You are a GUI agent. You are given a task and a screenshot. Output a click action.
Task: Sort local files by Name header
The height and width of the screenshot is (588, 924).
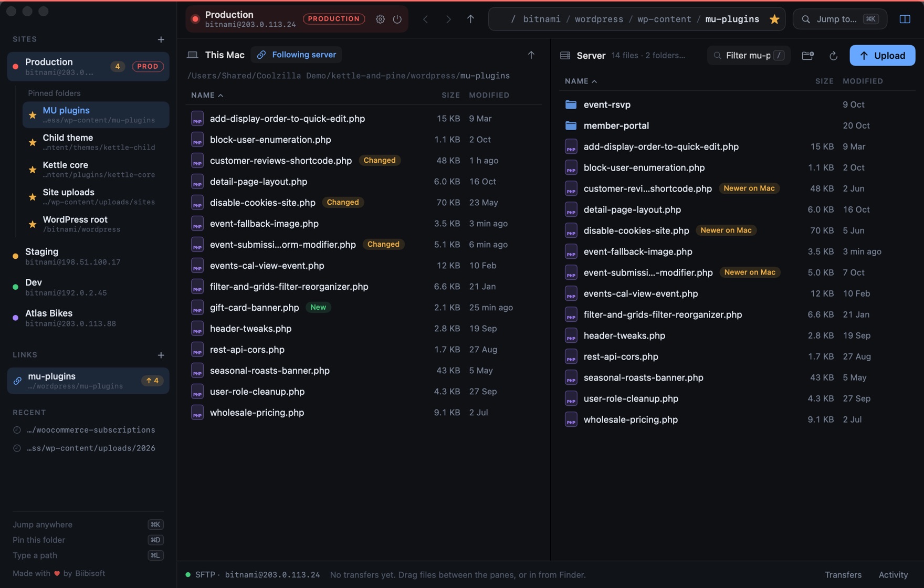(x=207, y=95)
